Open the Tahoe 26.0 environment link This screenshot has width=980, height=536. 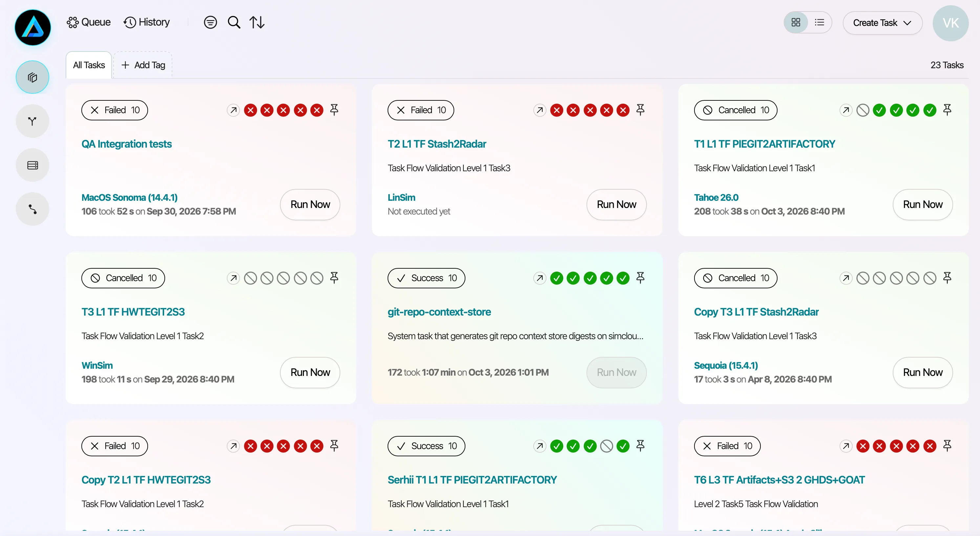pyautogui.click(x=716, y=198)
